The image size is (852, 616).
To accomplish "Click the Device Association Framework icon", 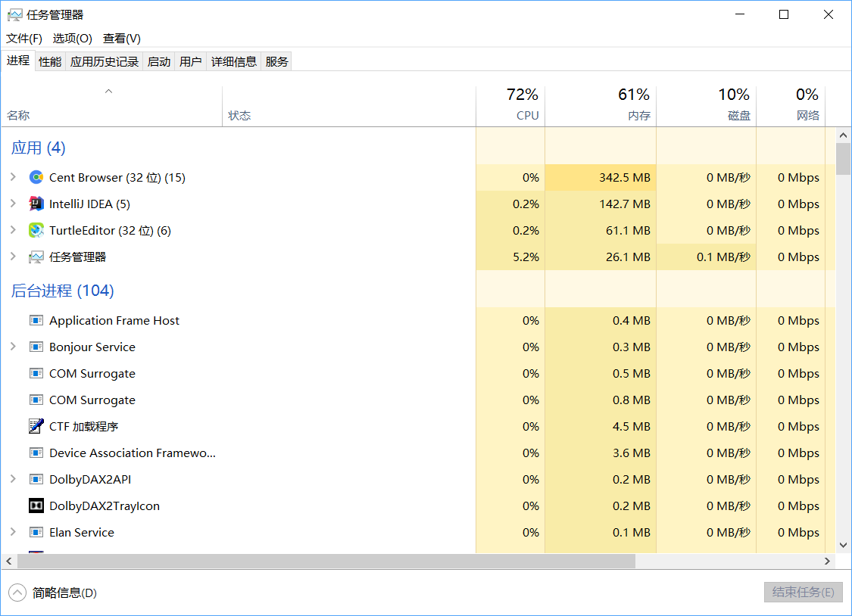I will [36, 453].
